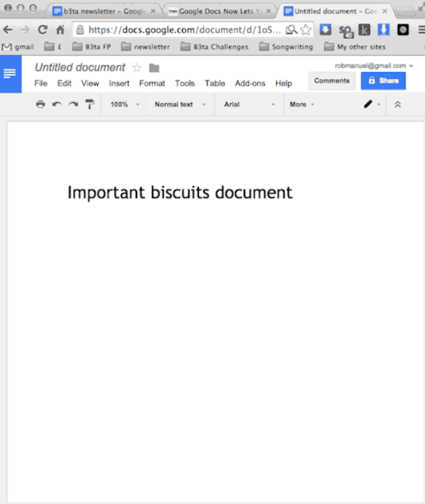This screenshot has width=425, height=504.
Task: Click the browser address bar URL
Action: [185, 30]
